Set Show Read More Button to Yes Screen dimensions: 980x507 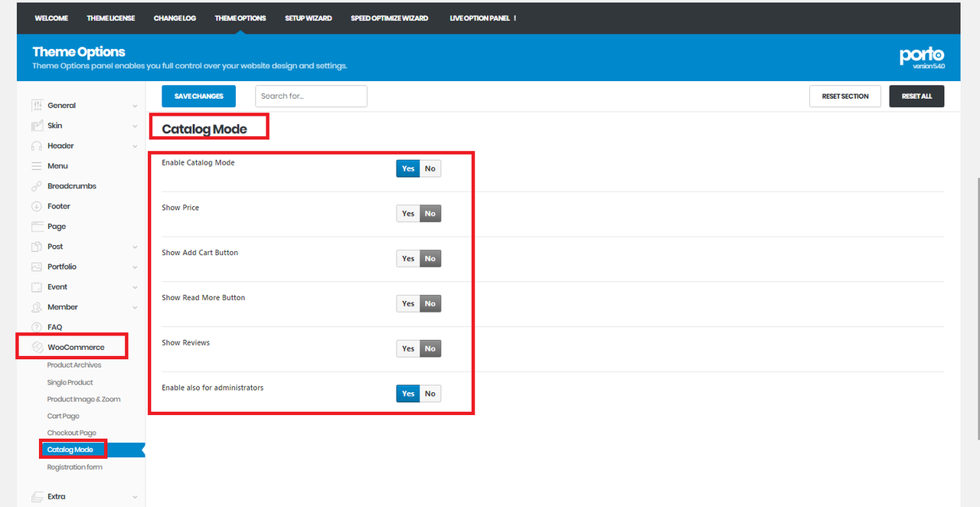[x=408, y=303]
